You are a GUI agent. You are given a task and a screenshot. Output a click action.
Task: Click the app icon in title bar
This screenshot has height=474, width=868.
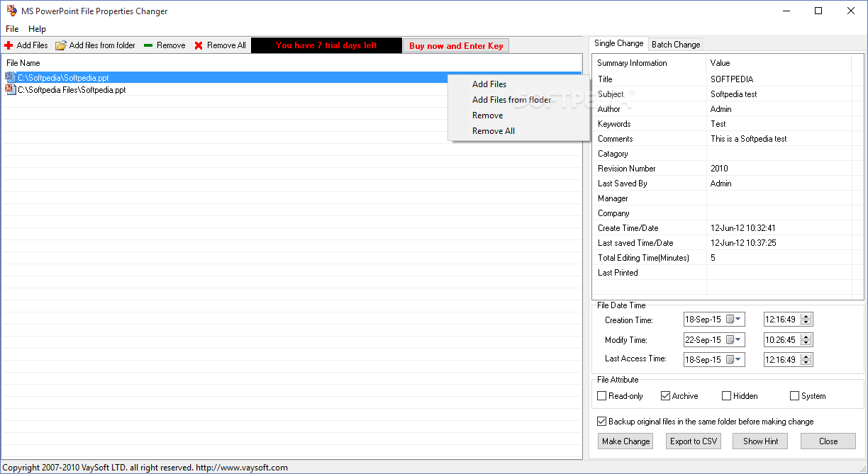point(12,11)
